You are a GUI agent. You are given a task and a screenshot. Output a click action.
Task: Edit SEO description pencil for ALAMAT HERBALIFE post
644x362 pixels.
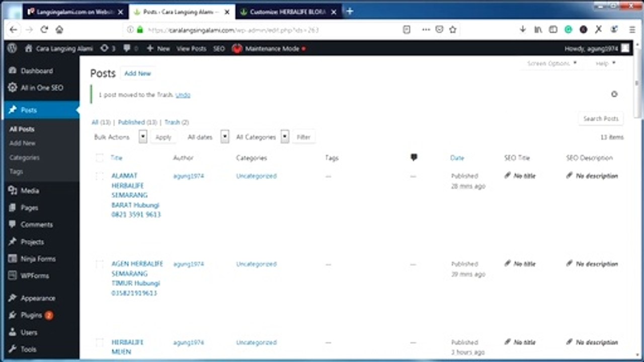point(570,176)
